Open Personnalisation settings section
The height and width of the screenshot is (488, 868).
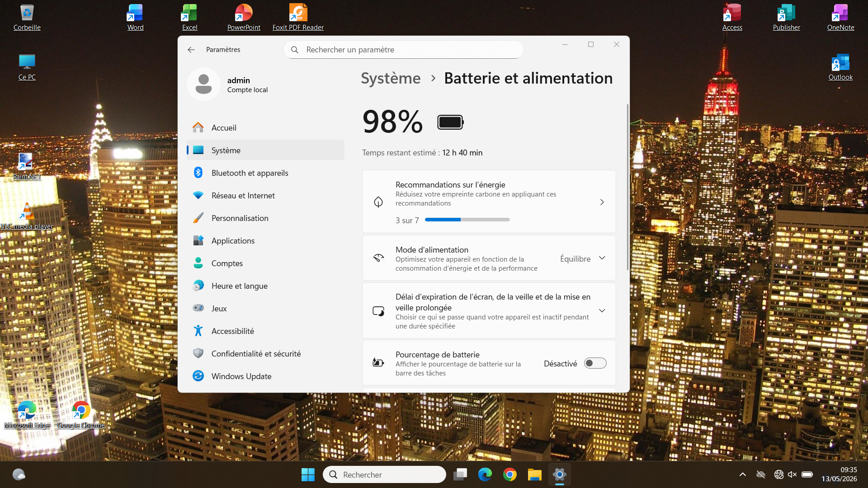point(265,218)
